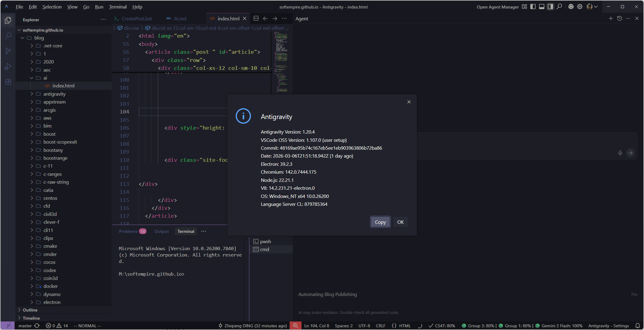Click the microphone icon in agent input
644x330 pixels.
click(620, 153)
